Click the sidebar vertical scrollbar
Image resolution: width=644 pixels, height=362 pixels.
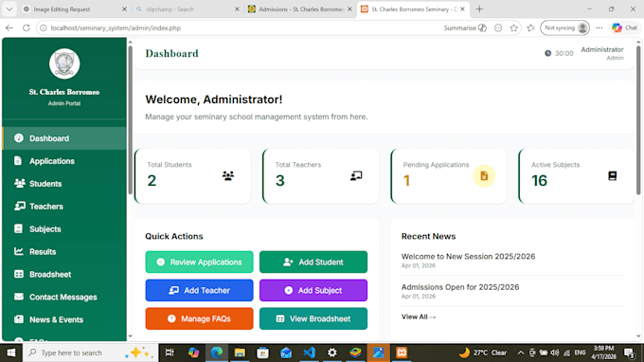[130, 119]
